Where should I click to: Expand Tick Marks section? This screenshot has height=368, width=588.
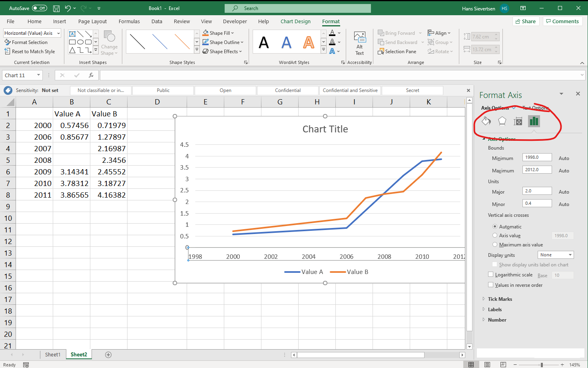[500, 299]
